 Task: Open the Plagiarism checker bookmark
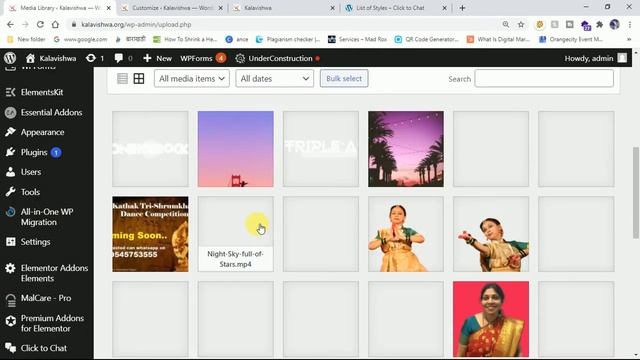tap(289, 39)
